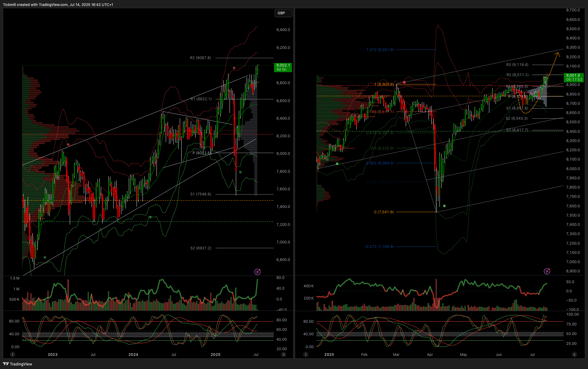Click the A auto-scale icon under right chart
Image resolution: width=588 pixels, height=369 pixels.
574,354
